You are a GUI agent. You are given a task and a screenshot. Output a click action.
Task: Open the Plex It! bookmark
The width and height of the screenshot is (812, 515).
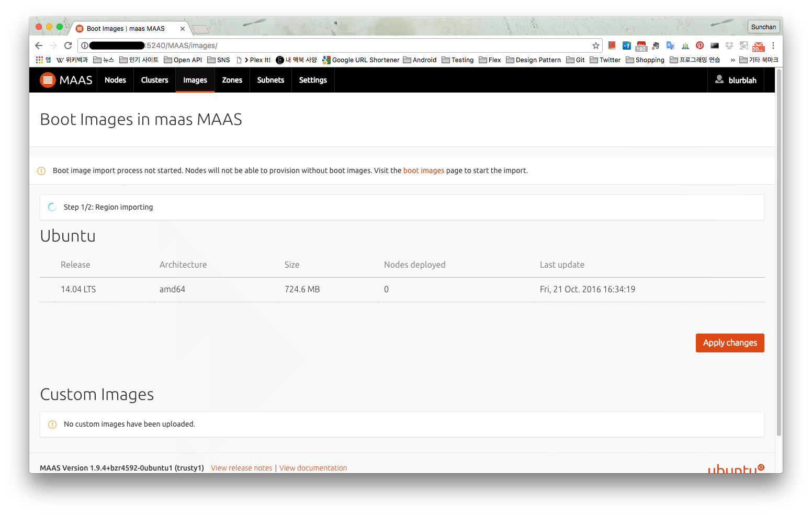pyautogui.click(x=253, y=60)
